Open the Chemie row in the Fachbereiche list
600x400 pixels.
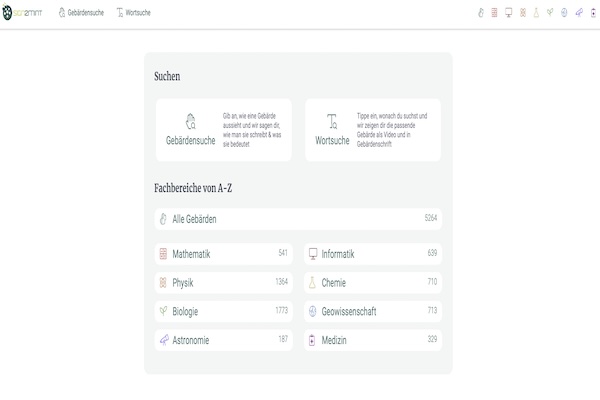(x=373, y=283)
